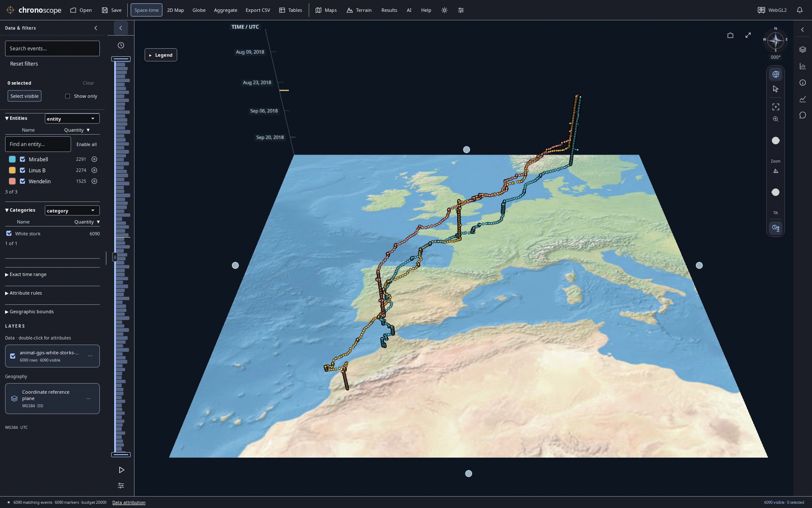
Task: Expand the Legend panel
Action: pos(161,55)
